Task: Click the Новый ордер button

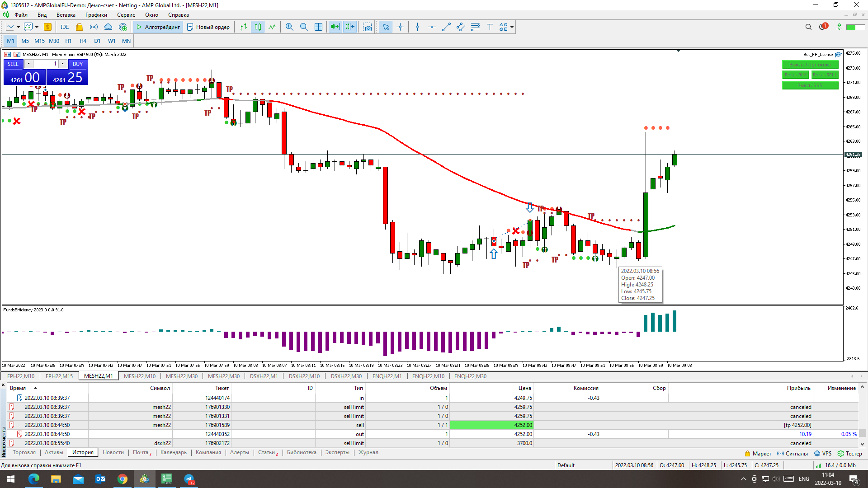Action: click(208, 27)
